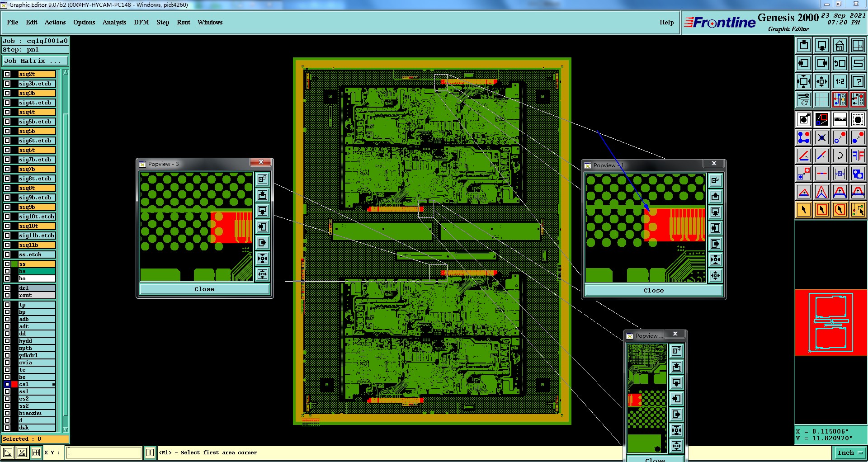This screenshot has width=868, height=462.
Task: Click the rectangle area select tool
Action: [x=822, y=210]
